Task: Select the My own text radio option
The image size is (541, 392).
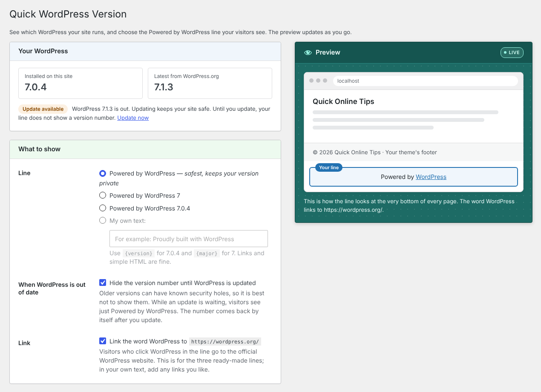Action: pyautogui.click(x=103, y=221)
